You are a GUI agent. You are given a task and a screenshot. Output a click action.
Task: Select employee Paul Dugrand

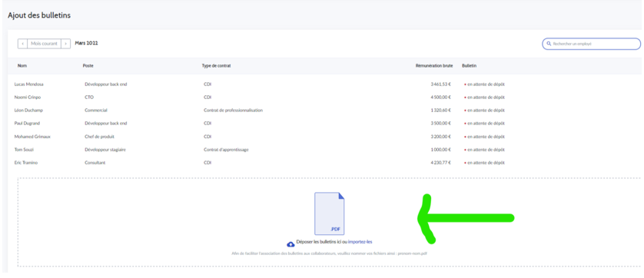tap(28, 124)
